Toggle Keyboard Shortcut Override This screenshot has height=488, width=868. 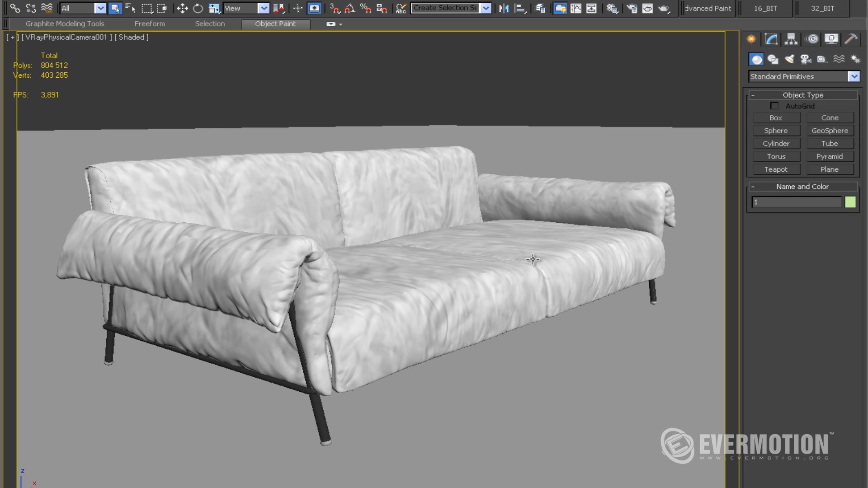[314, 8]
